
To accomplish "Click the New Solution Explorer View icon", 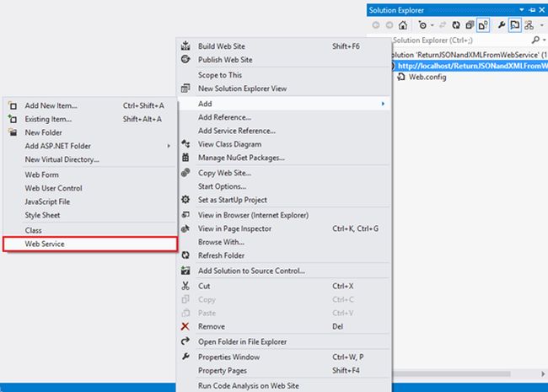I will [185, 89].
